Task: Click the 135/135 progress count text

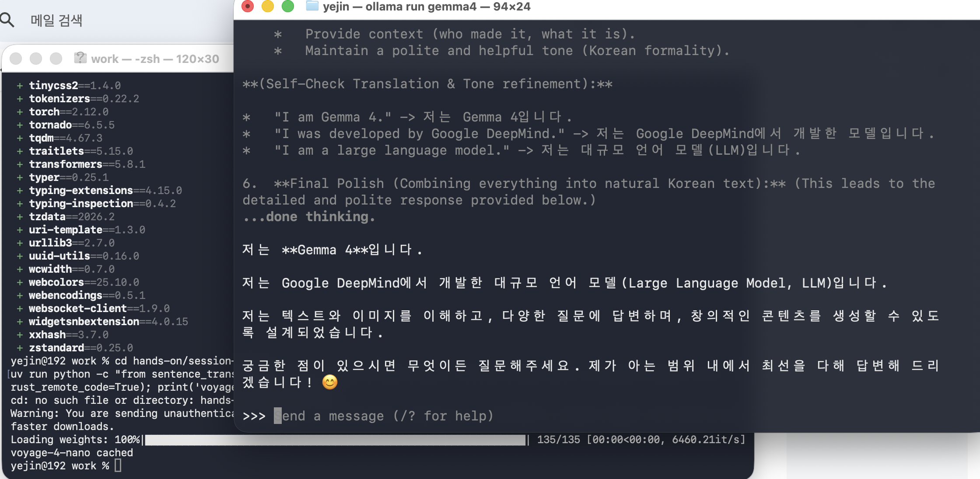Action: pyautogui.click(x=559, y=440)
